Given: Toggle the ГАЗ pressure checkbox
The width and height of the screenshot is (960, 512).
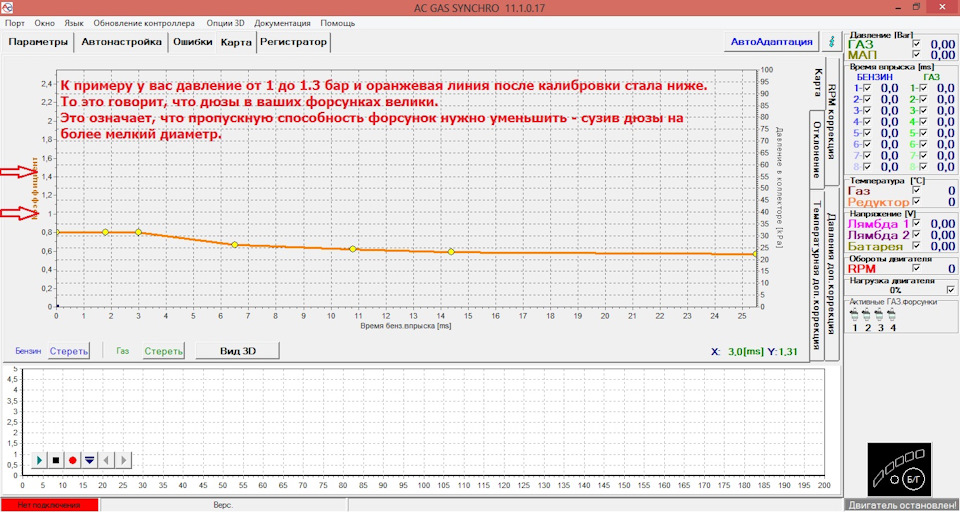Looking at the screenshot, I should [x=917, y=44].
